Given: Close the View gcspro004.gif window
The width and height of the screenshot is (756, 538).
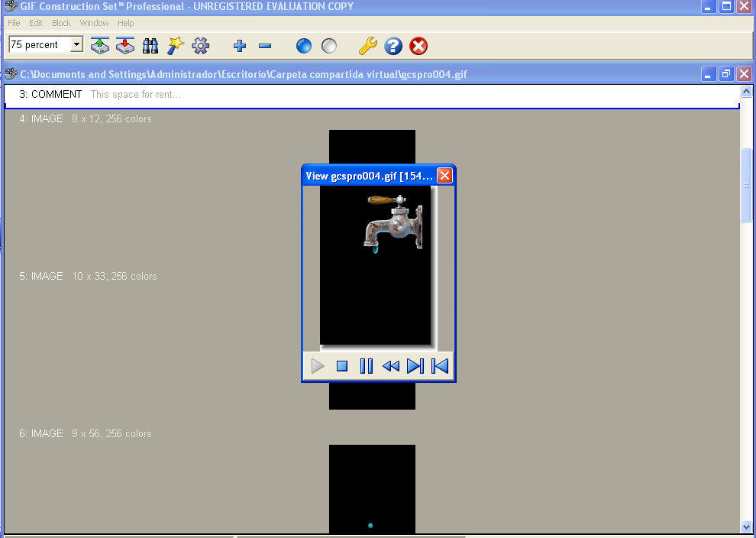Looking at the screenshot, I should (444, 176).
